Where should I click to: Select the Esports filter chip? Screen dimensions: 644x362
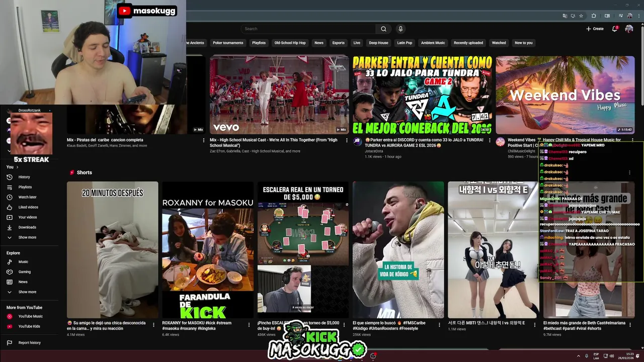pyautogui.click(x=339, y=43)
